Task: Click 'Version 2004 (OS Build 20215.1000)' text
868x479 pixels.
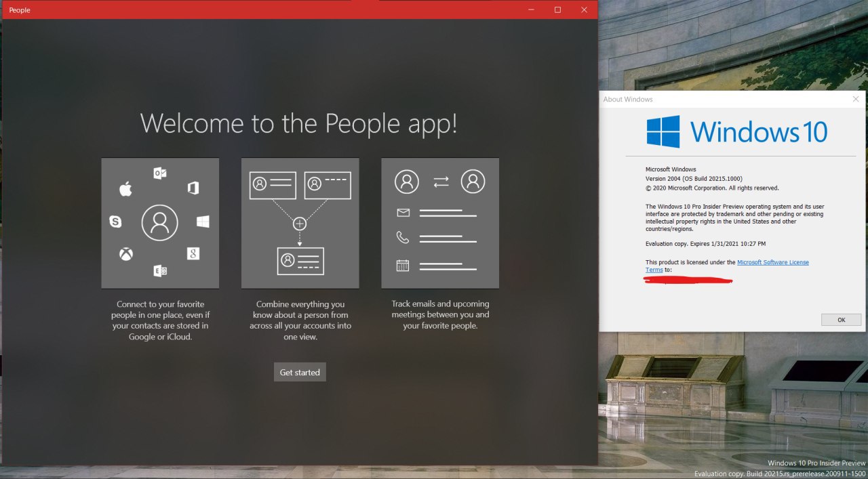Action: (694, 178)
